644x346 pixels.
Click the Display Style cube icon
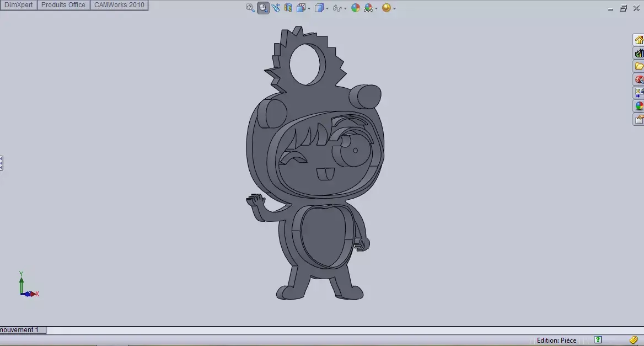[x=319, y=8]
